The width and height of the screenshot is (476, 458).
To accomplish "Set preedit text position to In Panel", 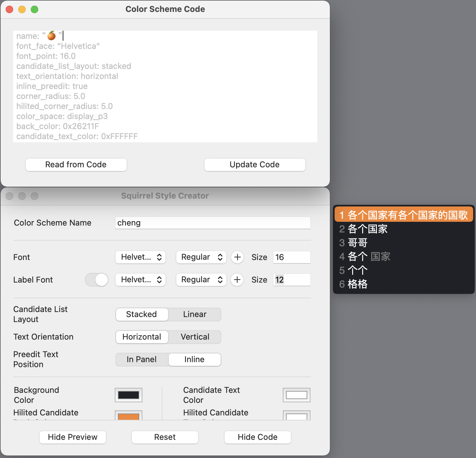I will (142, 359).
